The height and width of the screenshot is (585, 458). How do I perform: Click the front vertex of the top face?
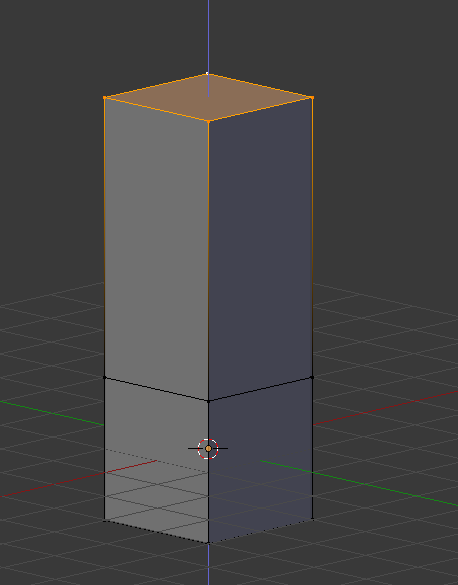click(x=208, y=121)
